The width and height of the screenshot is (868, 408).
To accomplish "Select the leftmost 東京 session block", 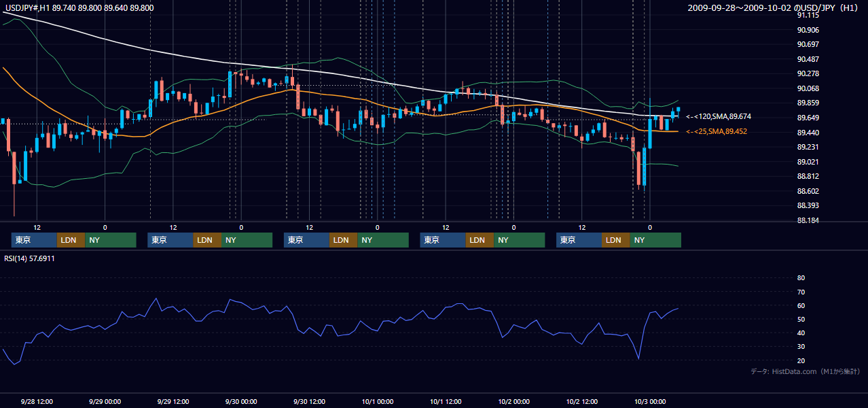I will point(34,240).
